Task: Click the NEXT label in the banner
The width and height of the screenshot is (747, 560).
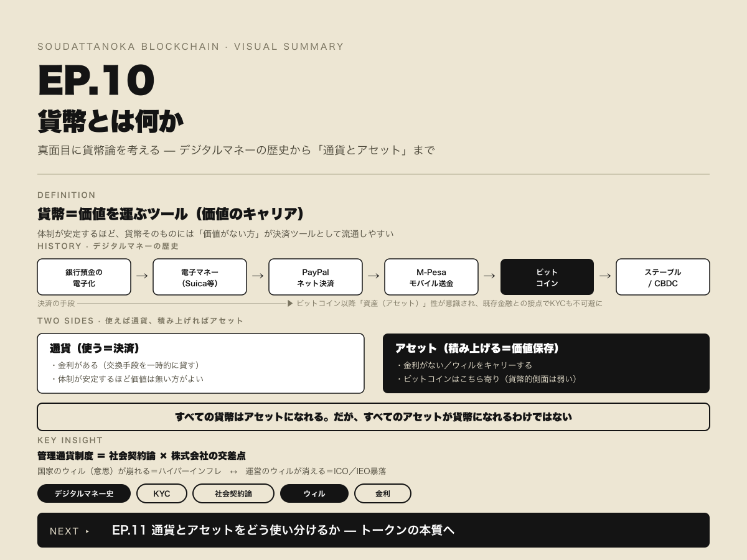Action: (65, 531)
